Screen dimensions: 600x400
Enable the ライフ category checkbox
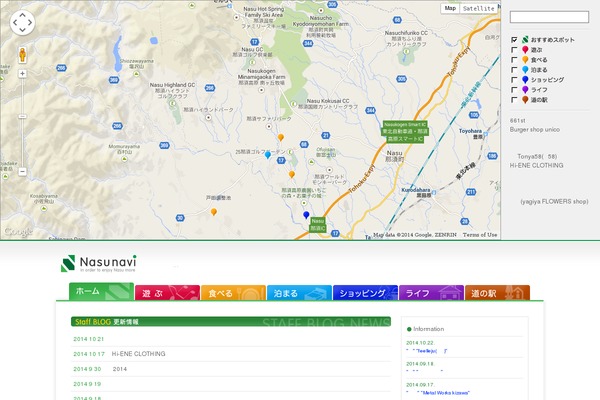click(514, 90)
